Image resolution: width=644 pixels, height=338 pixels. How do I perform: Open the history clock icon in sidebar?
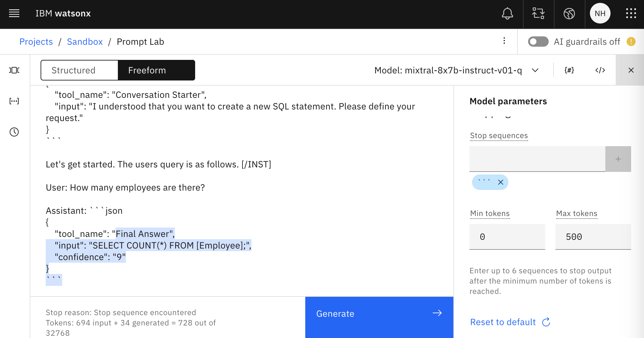coord(14,132)
